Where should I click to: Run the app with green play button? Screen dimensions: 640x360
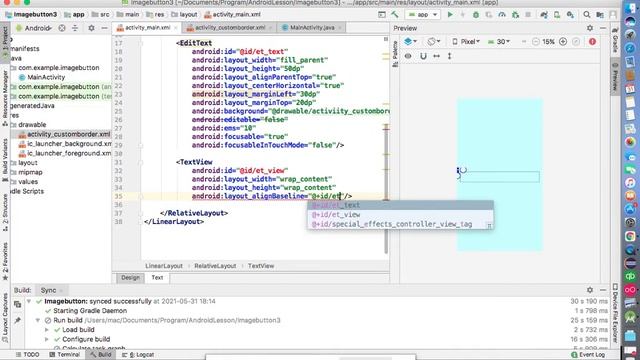click(450, 15)
